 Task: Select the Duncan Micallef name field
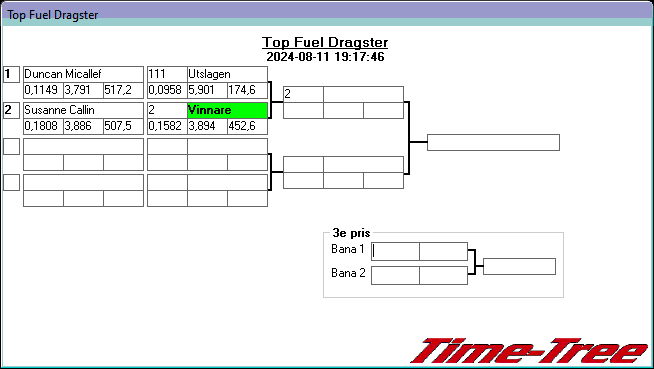[x=83, y=74]
